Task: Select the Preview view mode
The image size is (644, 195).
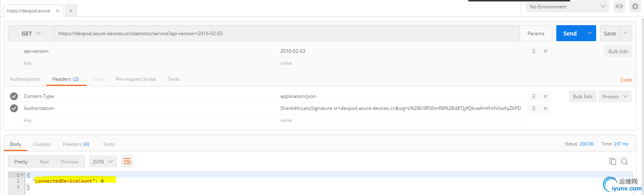Action: click(70, 161)
